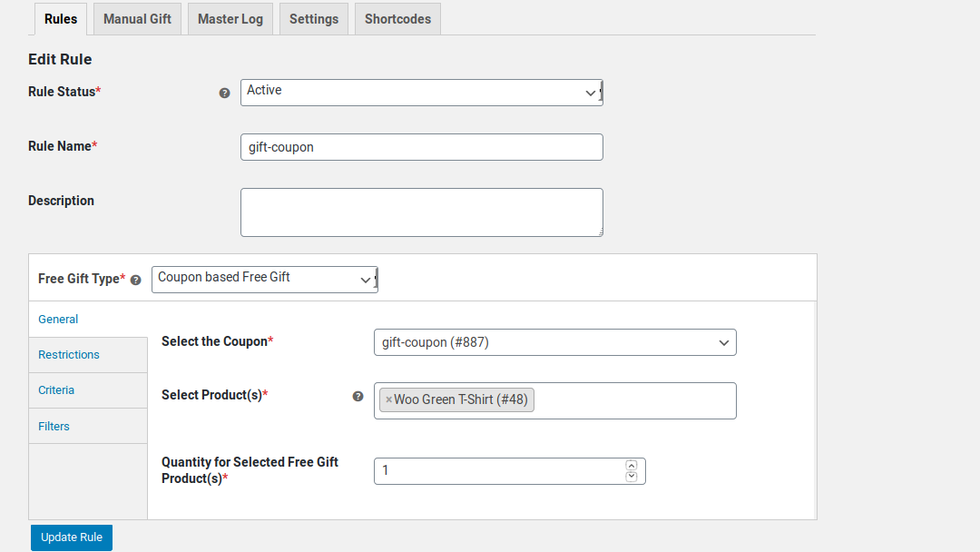Click the Update Rule button

click(72, 537)
